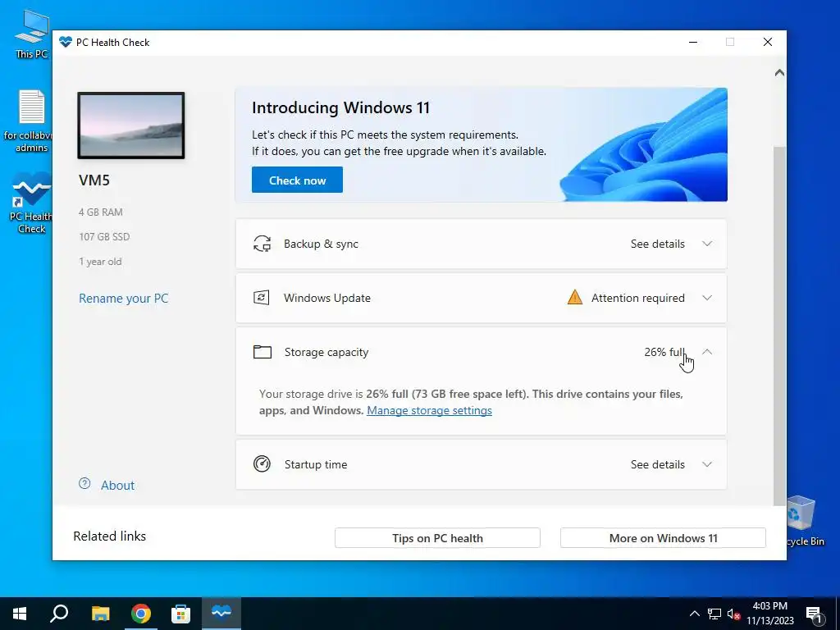Click the '1 year old' text
The image size is (840, 630).
tap(100, 262)
